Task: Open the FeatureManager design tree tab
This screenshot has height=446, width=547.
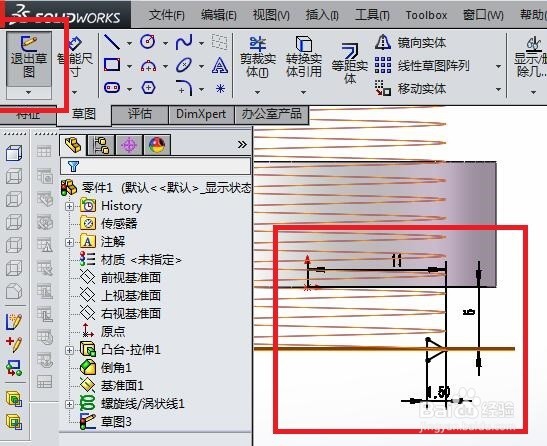Action: (73, 145)
